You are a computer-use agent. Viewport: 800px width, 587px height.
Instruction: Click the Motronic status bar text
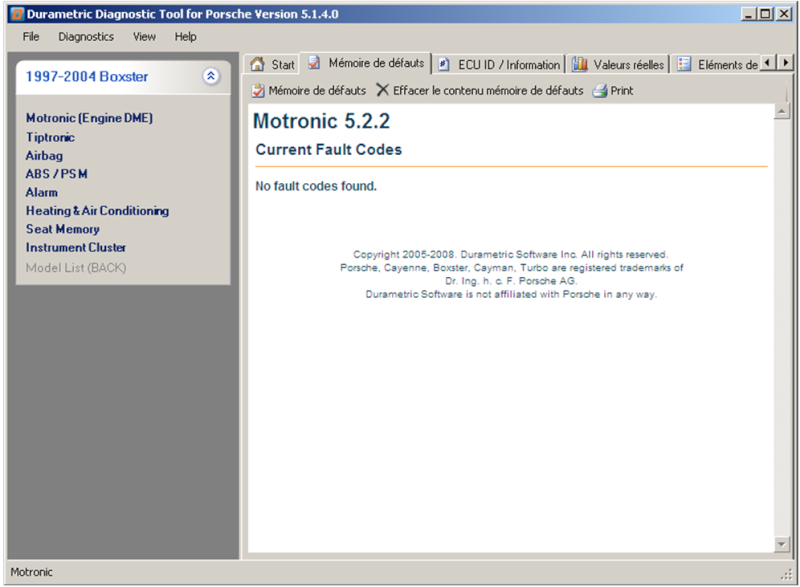click(32, 573)
